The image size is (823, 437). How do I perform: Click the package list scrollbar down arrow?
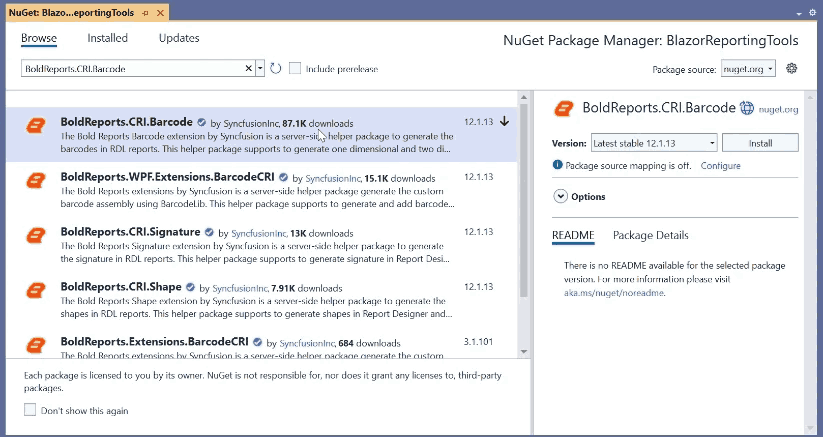(523, 352)
